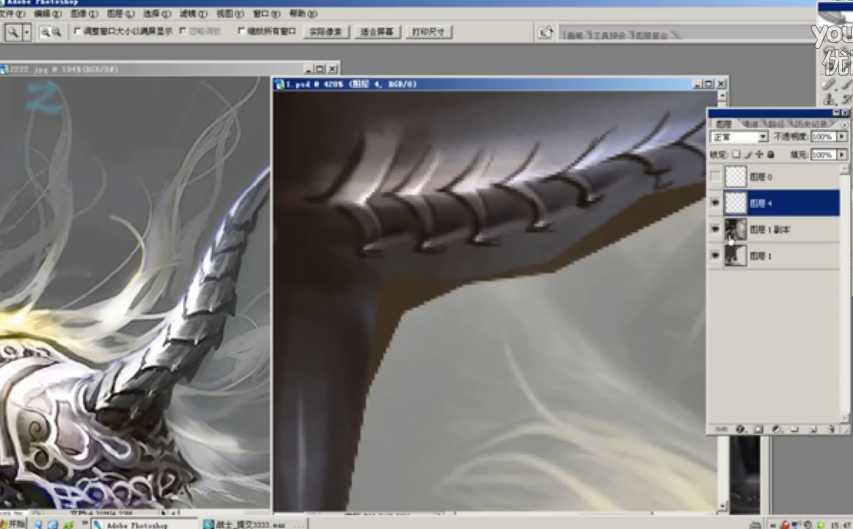Open the 图像 menu

click(x=84, y=14)
